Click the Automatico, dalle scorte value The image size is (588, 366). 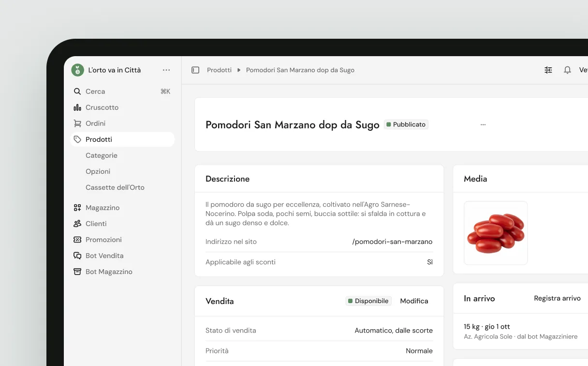[x=394, y=331]
